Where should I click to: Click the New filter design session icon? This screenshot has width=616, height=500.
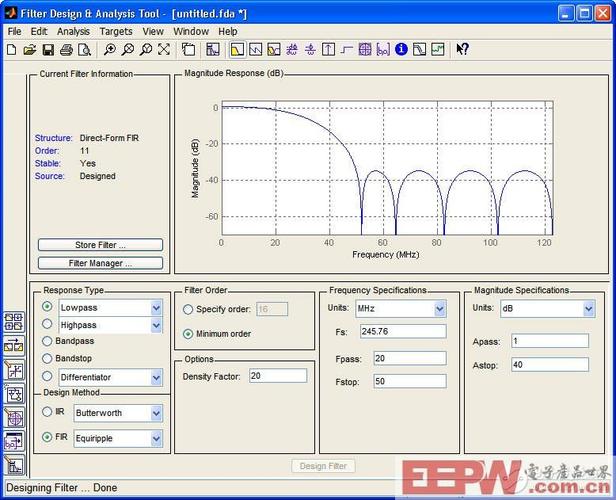click(x=12, y=49)
